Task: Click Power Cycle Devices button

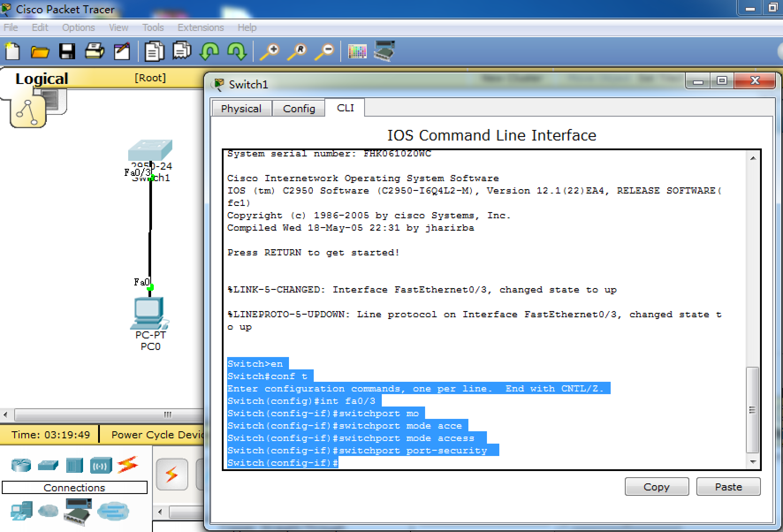Action: (x=157, y=435)
